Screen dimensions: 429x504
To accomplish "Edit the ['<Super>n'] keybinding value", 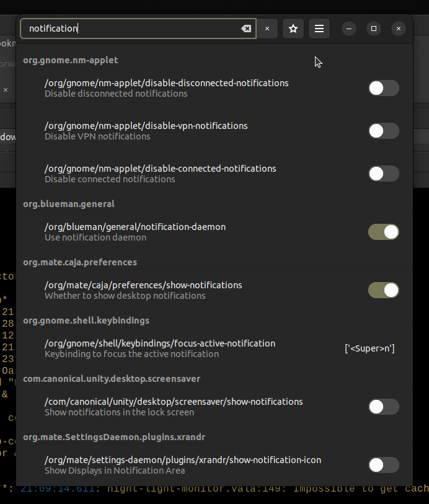I will click(x=369, y=348).
